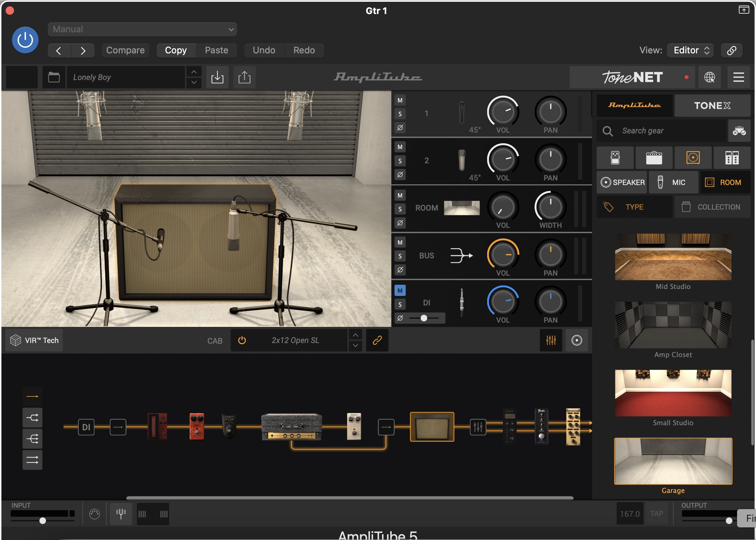
Task: Click the export preset share icon
Action: 244,77
